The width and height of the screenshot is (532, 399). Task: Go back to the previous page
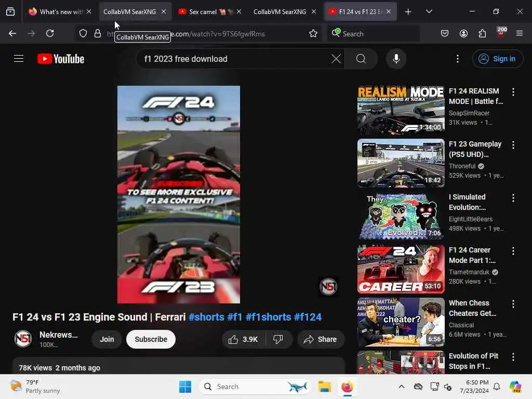click(12, 33)
